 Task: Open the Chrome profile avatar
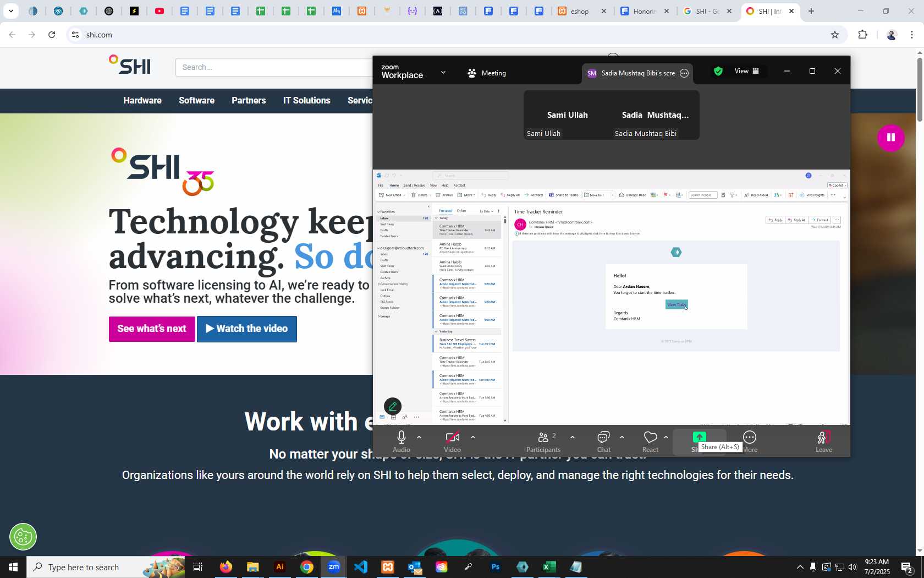tap(892, 35)
